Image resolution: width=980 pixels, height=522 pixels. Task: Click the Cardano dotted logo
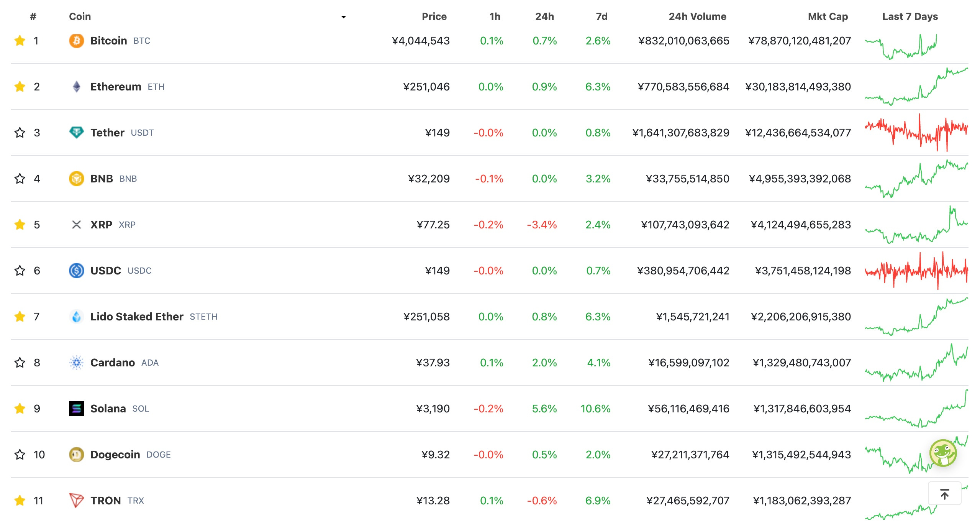tap(77, 363)
